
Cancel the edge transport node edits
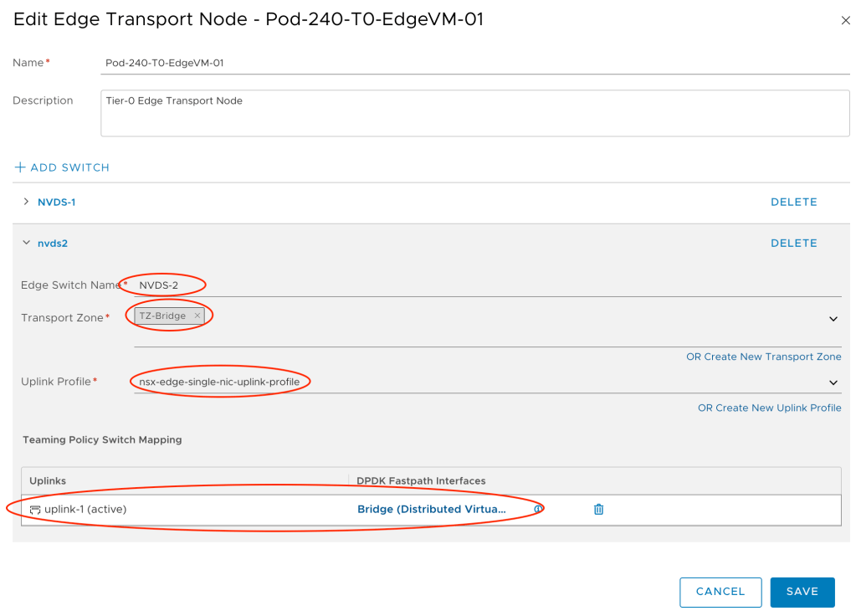pos(720,592)
